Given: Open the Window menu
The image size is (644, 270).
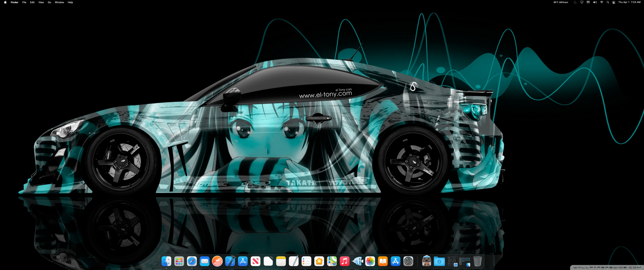Looking at the screenshot, I should tap(59, 2).
